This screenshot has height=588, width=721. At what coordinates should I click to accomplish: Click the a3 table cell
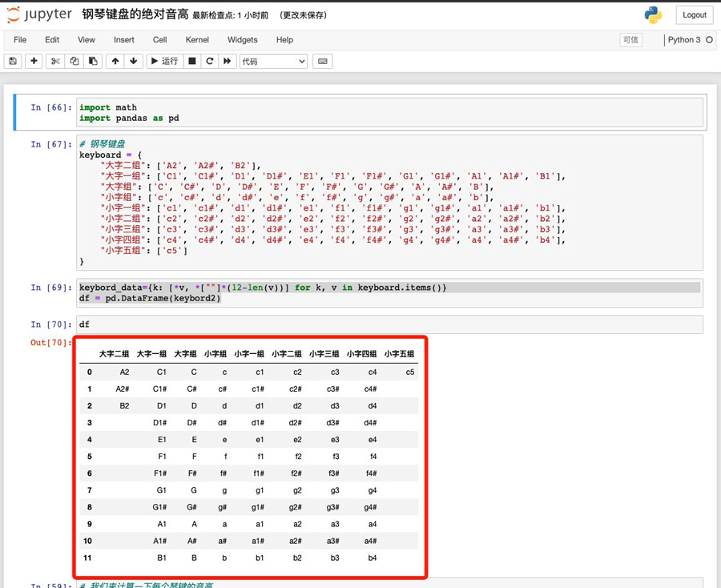point(335,524)
